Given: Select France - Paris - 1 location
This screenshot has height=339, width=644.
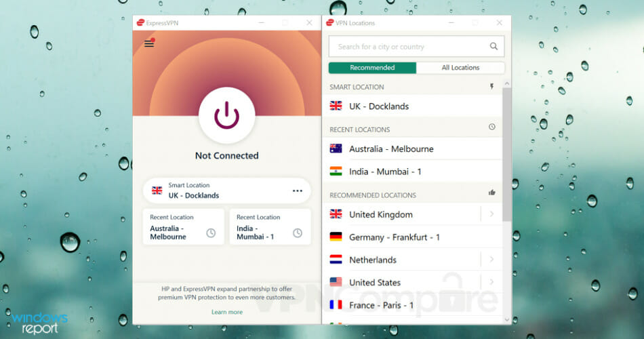Looking at the screenshot, I should pos(412,305).
